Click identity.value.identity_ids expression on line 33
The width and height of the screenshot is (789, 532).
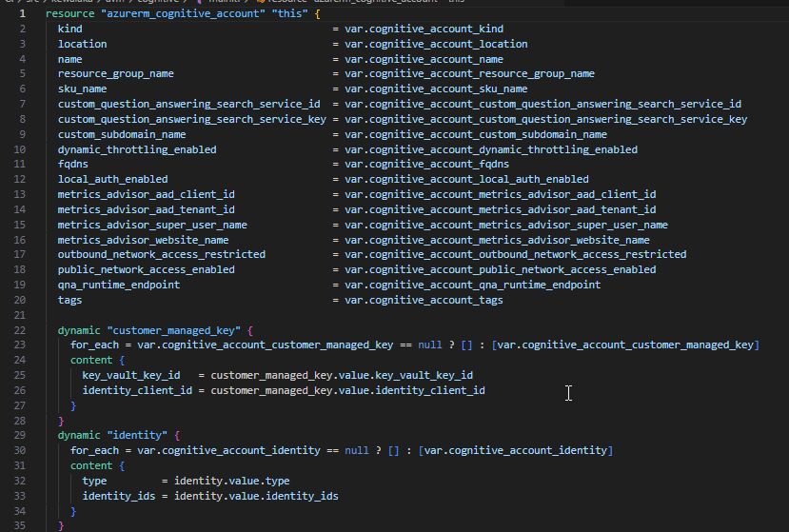[256, 495]
